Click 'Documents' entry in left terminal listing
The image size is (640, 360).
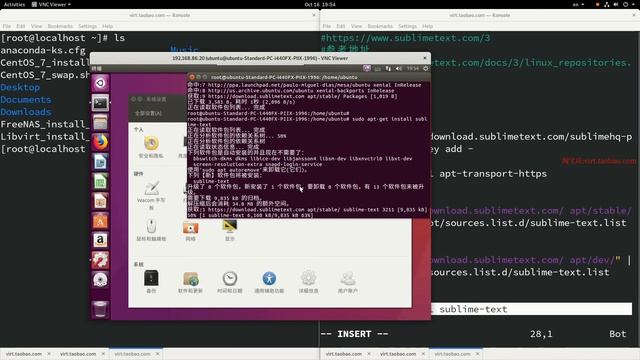pyautogui.click(x=26, y=100)
